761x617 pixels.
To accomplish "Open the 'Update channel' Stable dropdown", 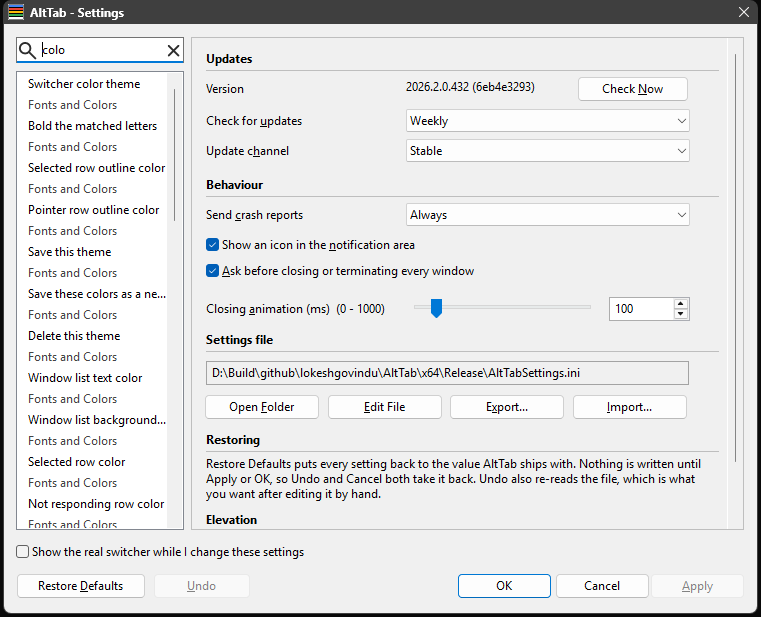I will point(547,151).
